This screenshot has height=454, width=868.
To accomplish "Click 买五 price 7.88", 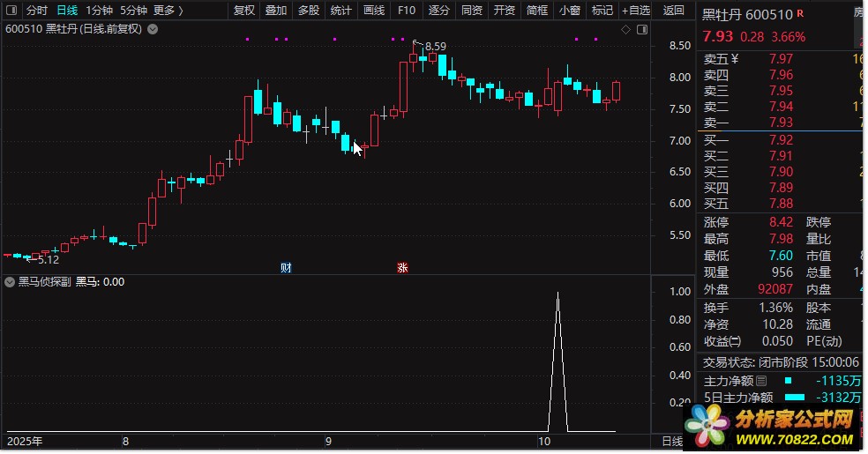I will (x=781, y=204).
